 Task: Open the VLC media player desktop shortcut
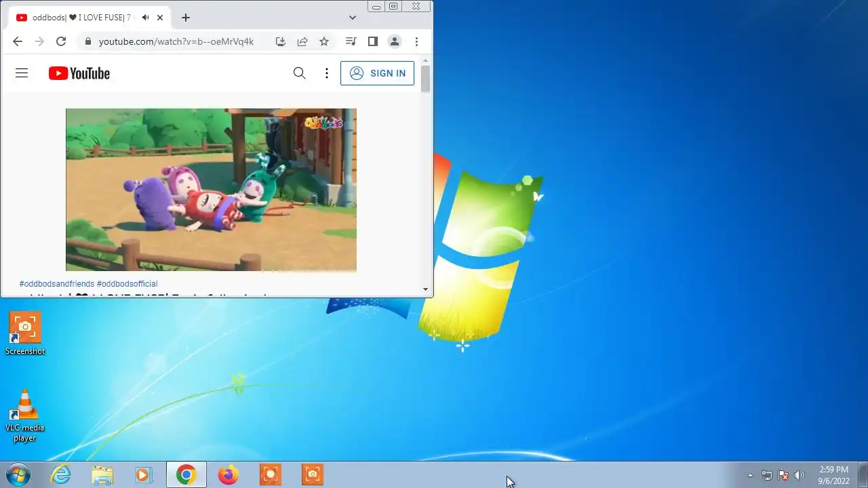click(x=25, y=415)
